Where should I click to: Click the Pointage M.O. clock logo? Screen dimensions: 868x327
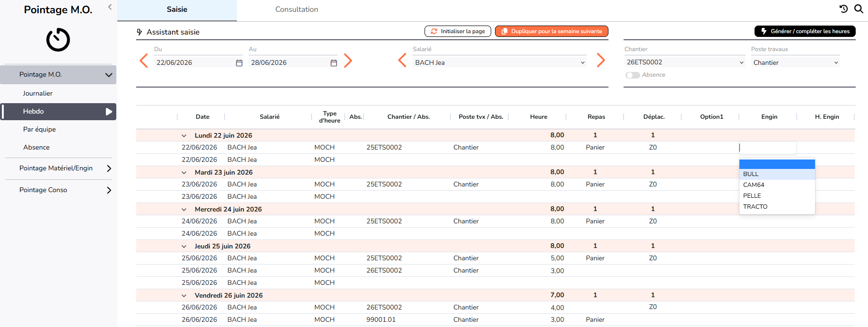tap(58, 40)
